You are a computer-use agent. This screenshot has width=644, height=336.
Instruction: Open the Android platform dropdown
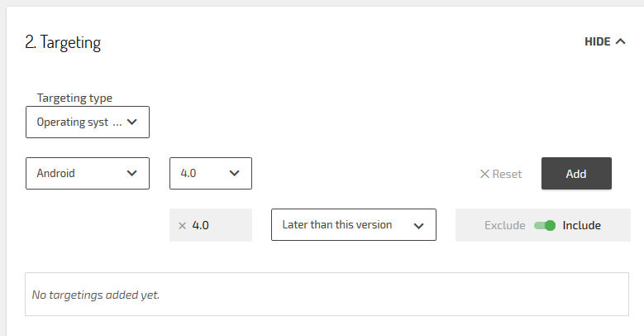(87, 174)
